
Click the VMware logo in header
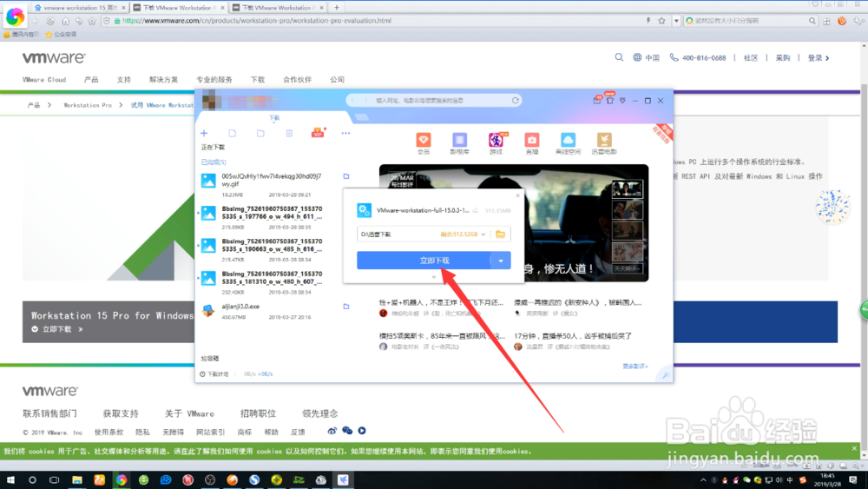pyautogui.click(x=54, y=57)
